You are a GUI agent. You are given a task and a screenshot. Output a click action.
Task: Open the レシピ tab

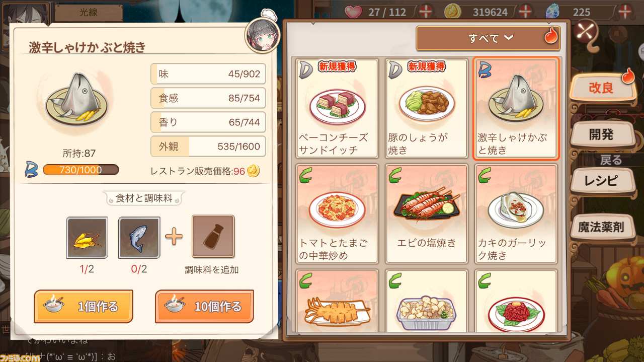pos(601,181)
